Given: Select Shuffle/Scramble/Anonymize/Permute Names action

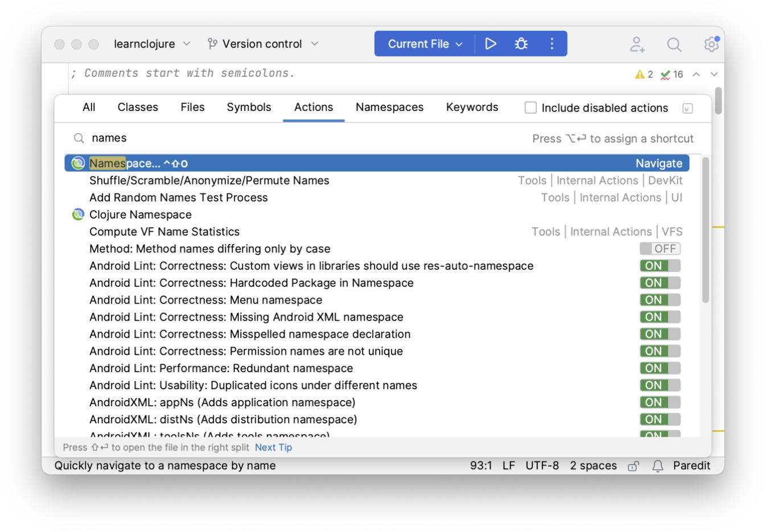Looking at the screenshot, I should click(x=377, y=180).
